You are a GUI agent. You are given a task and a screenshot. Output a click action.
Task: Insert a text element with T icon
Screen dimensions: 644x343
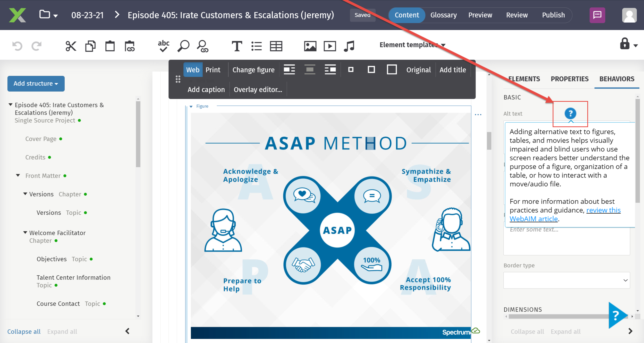236,46
